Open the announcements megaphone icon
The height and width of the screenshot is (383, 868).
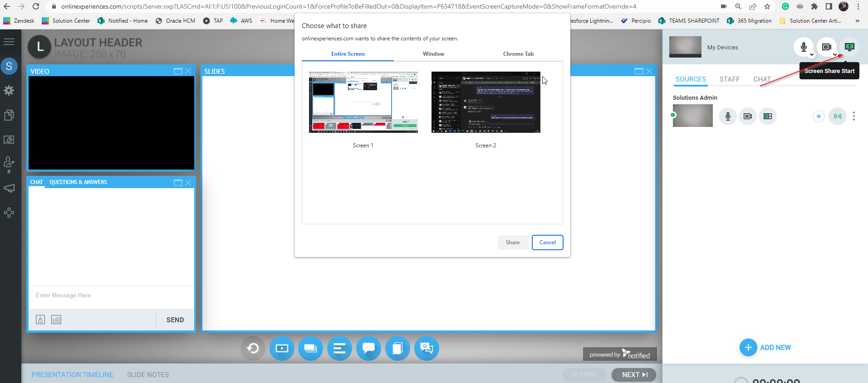(9, 188)
